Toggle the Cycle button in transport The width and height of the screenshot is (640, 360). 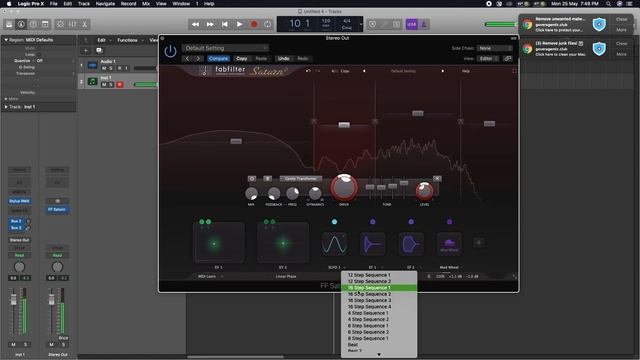pyautogui.click(x=267, y=24)
